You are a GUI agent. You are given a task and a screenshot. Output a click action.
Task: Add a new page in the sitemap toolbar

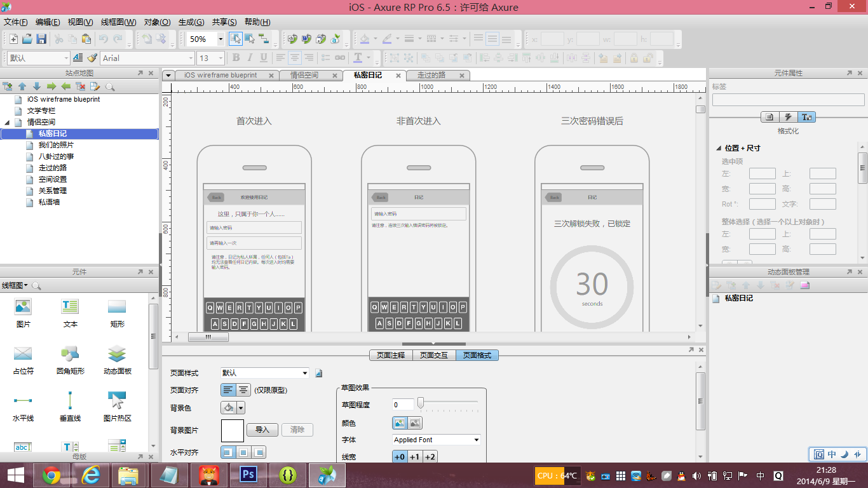pos(8,86)
